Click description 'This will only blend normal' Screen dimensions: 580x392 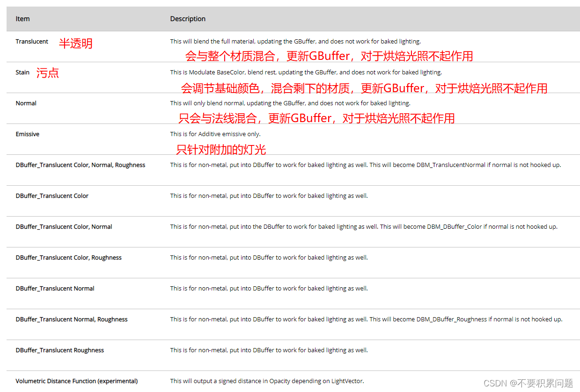pos(290,103)
